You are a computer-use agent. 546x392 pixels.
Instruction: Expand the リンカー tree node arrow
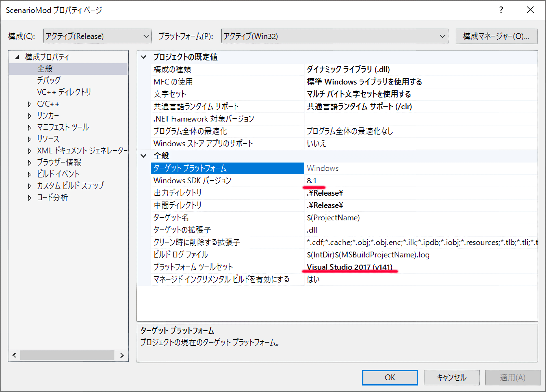coord(30,116)
